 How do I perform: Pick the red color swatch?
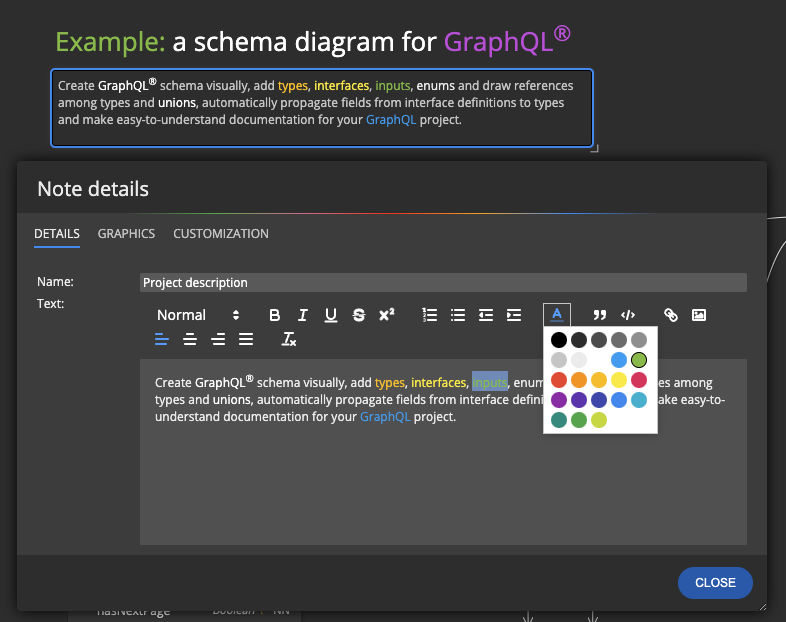[x=559, y=380]
